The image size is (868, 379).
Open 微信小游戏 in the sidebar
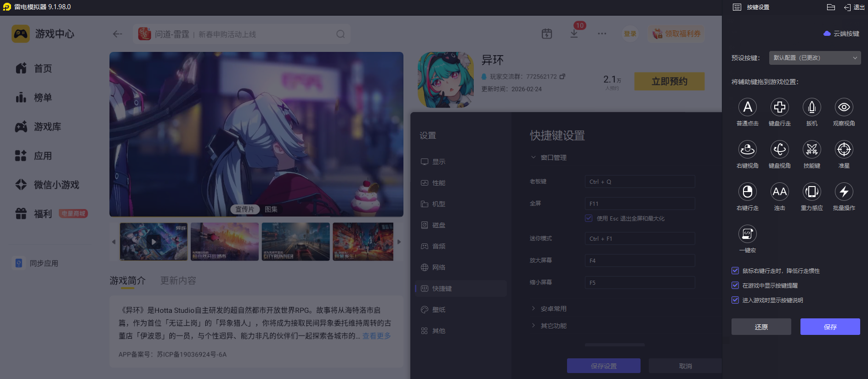coord(47,185)
